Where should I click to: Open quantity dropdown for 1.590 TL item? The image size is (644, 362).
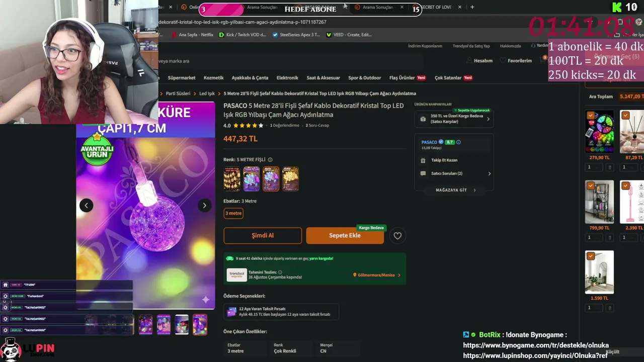pos(594,308)
